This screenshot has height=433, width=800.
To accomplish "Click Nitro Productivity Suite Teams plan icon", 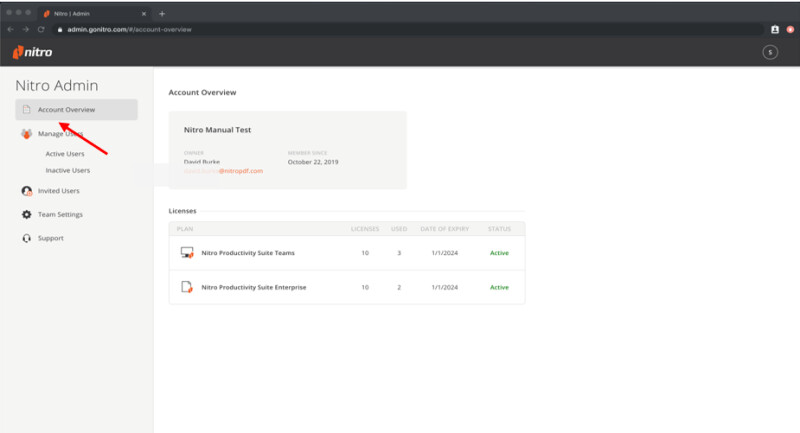I will (186, 253).
